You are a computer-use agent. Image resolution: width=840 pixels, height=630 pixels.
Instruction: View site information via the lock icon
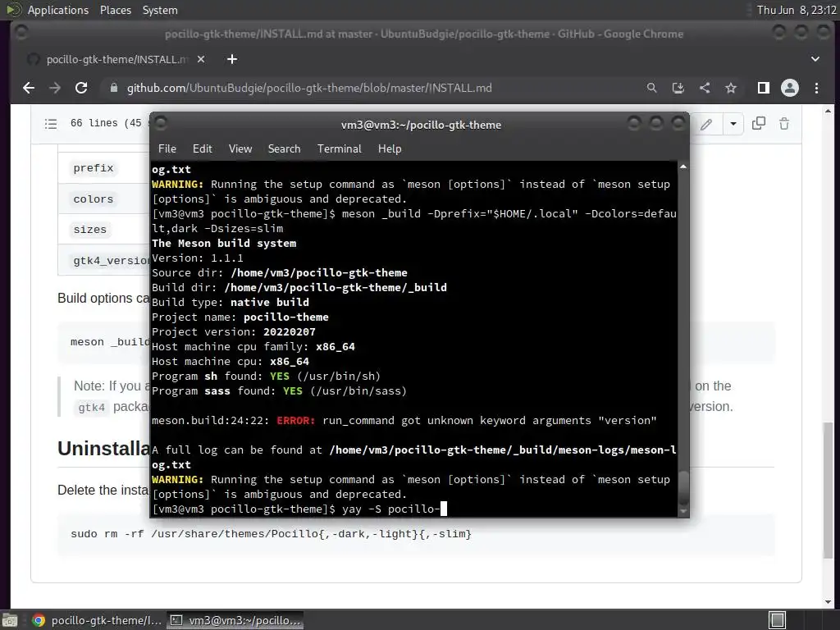click(x=113, y=88)
